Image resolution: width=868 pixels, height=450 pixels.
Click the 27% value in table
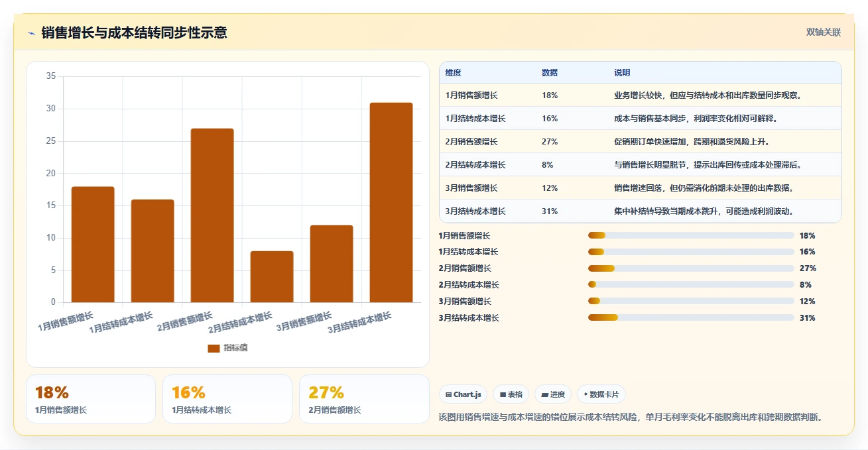(550, 142)
